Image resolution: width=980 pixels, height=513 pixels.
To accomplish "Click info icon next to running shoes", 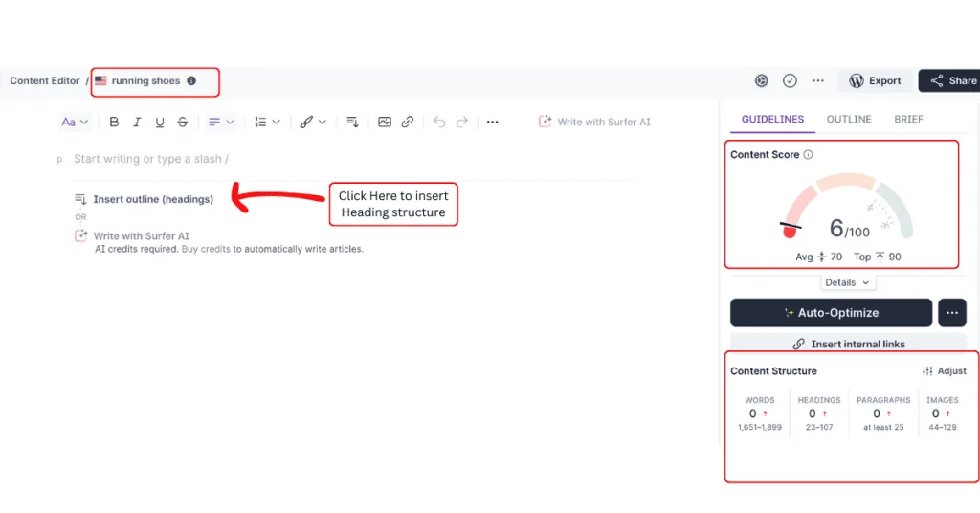I will tap(191, 80).
